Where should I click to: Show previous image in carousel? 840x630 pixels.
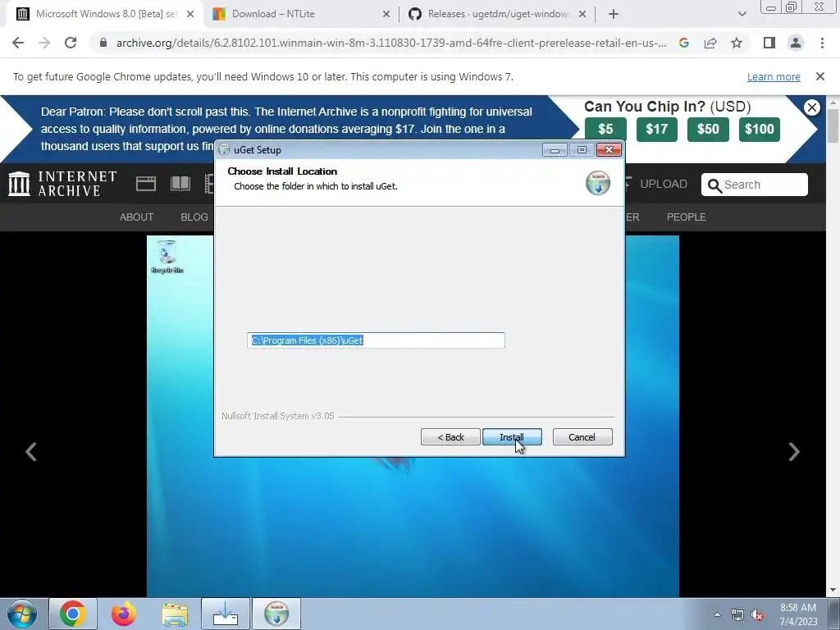tap(31, 452)
